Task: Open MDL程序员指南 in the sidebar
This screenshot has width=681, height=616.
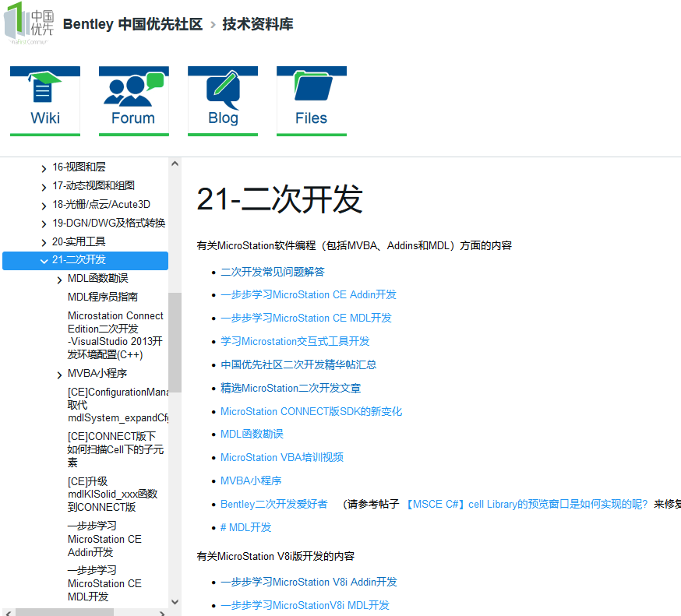Action: [x=103, y=297]
